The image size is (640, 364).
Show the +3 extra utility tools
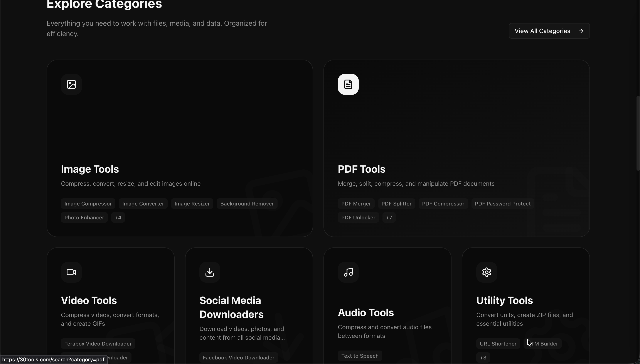[483, 357]
